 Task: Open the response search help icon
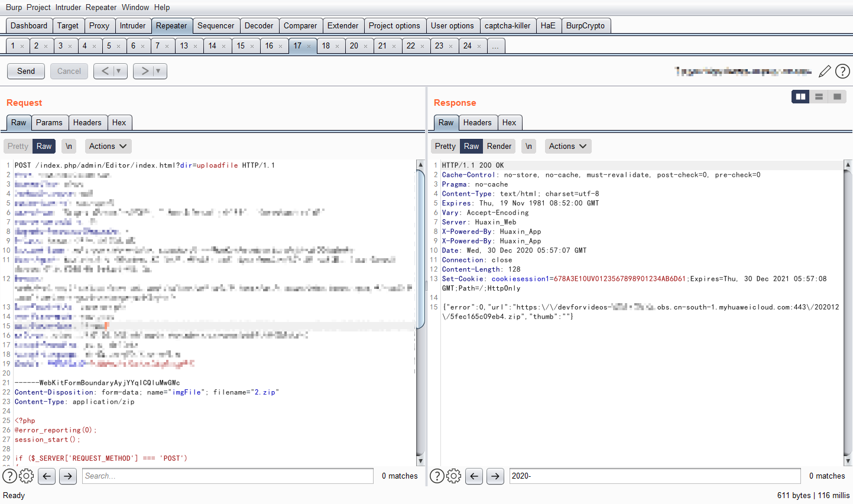click(437, 476)
